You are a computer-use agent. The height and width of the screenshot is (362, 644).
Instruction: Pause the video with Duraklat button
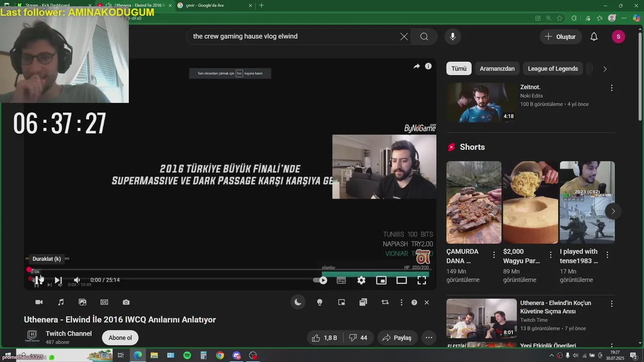pyautogui.click(x=38, y=280)
